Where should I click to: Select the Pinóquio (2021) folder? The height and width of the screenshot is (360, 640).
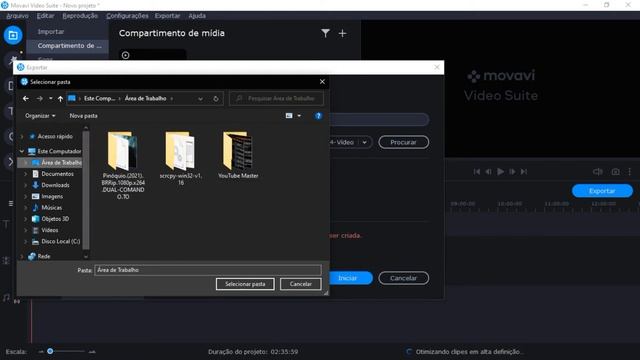[123, 165]
